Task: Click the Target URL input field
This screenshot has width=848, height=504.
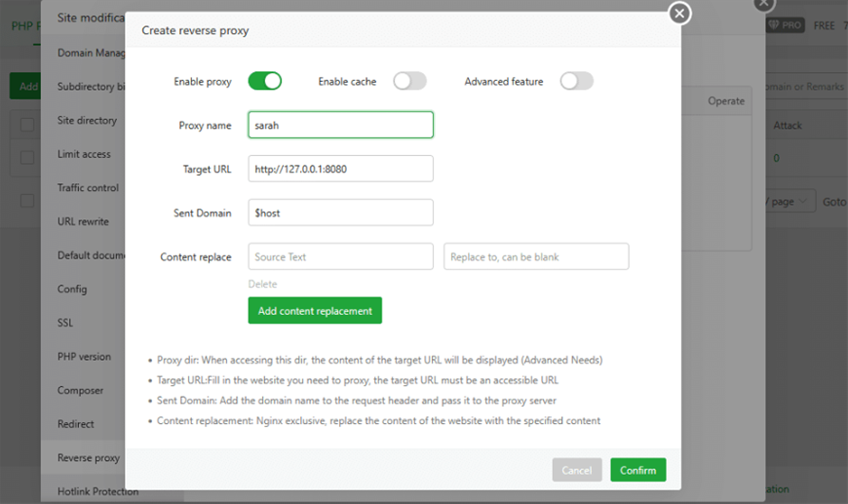Action: (x=341, y=169)
